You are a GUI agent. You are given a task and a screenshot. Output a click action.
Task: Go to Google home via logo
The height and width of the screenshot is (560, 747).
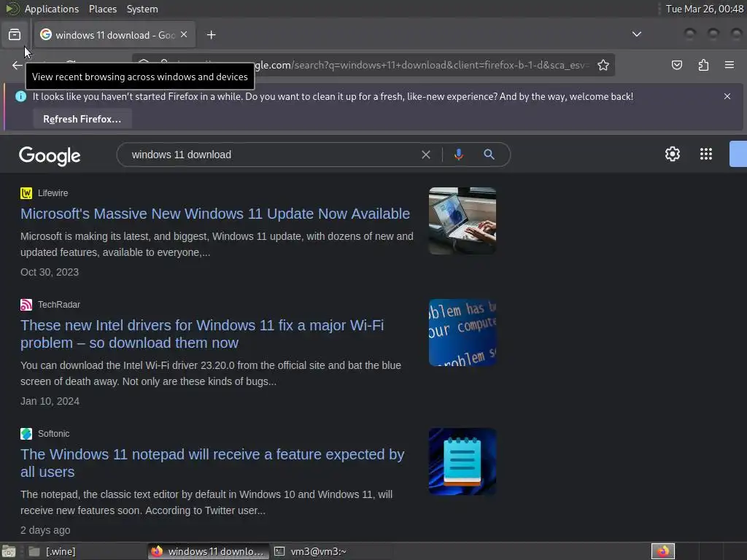[50, 155]
